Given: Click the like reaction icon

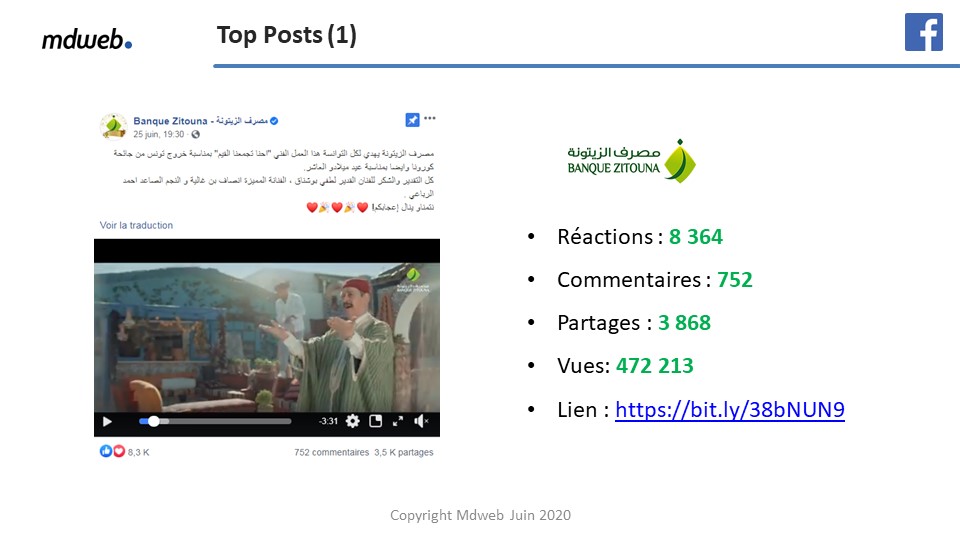Looking at the screenshot, I should 106,451.
